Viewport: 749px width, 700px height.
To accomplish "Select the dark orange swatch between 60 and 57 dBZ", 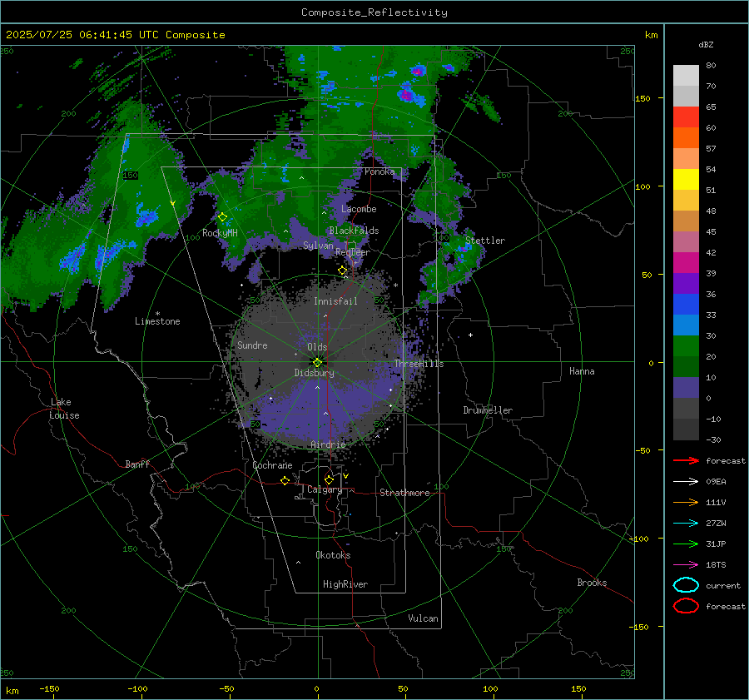I will pos(686,137).
